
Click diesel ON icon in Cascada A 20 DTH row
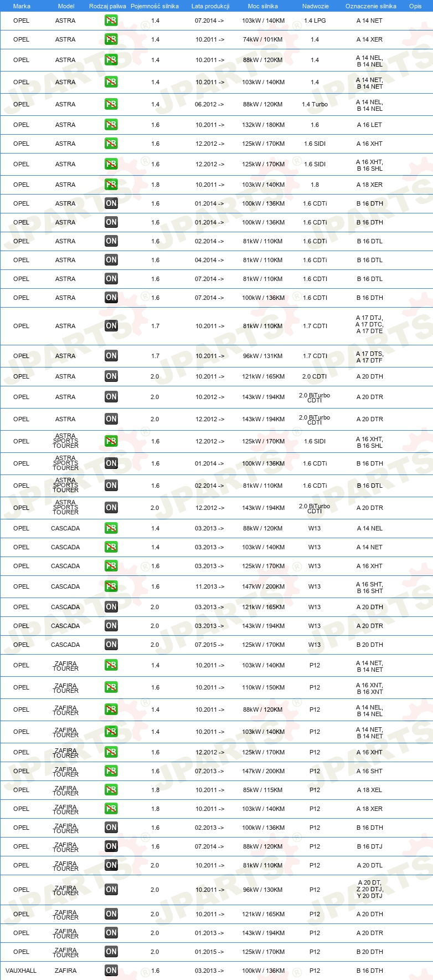[x=111, y=607]
